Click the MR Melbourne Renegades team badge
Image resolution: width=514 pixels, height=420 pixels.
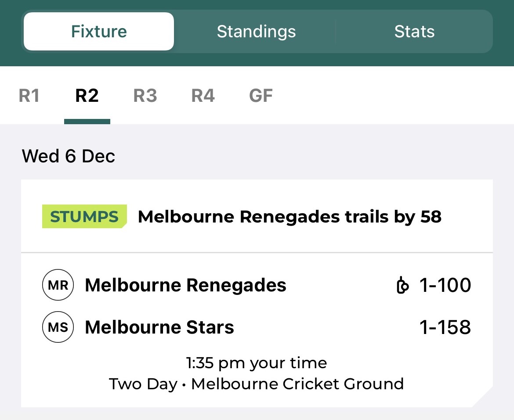coord(58,285)
